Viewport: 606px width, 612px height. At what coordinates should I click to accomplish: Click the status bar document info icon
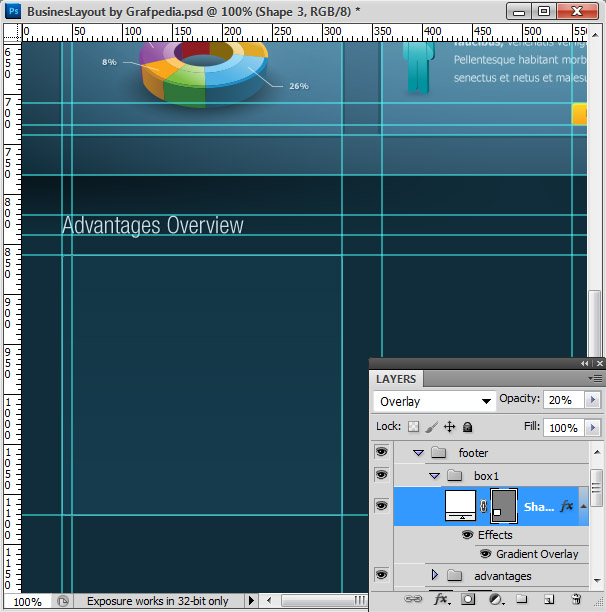click(x=62, y=601)
